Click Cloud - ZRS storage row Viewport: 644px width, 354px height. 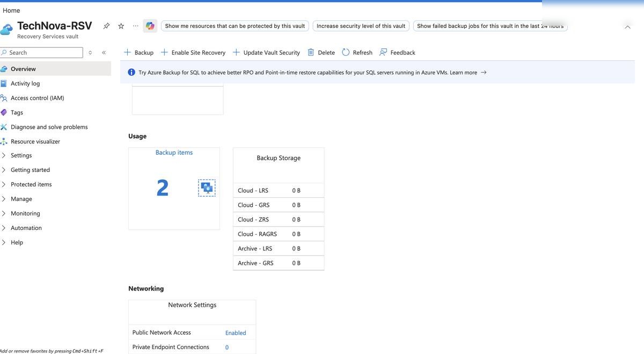279,219
